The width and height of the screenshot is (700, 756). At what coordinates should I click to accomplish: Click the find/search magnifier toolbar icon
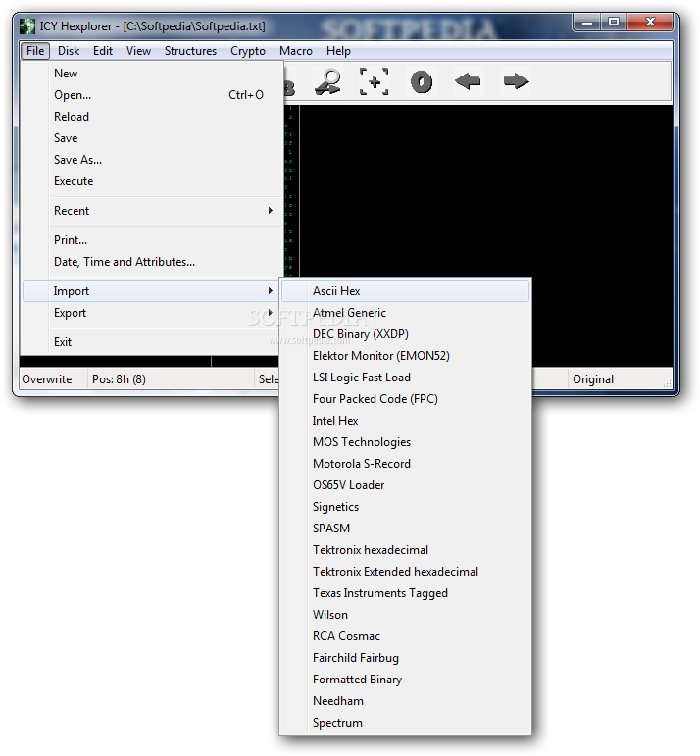click(x=327, y=81)
